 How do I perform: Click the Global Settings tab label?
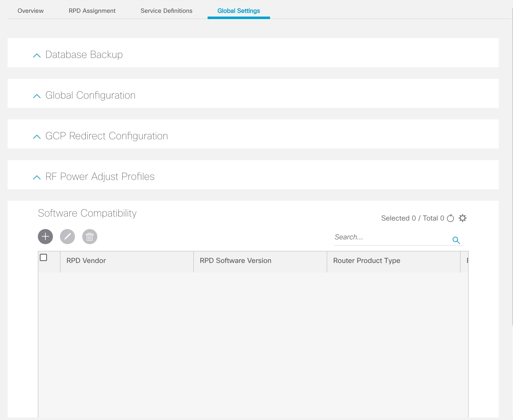tap(238, 11)
